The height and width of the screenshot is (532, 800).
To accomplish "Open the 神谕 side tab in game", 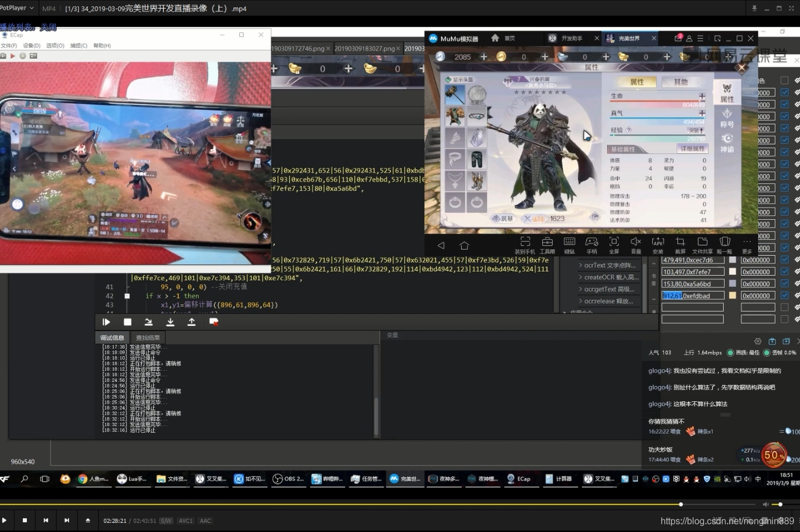I will click(727, 143).
